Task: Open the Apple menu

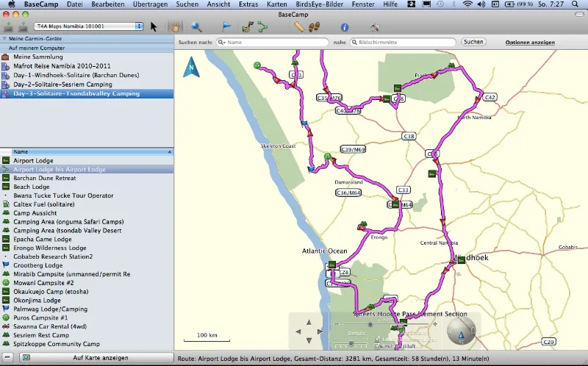Action: pyautogui.click(x=12, y=4)
